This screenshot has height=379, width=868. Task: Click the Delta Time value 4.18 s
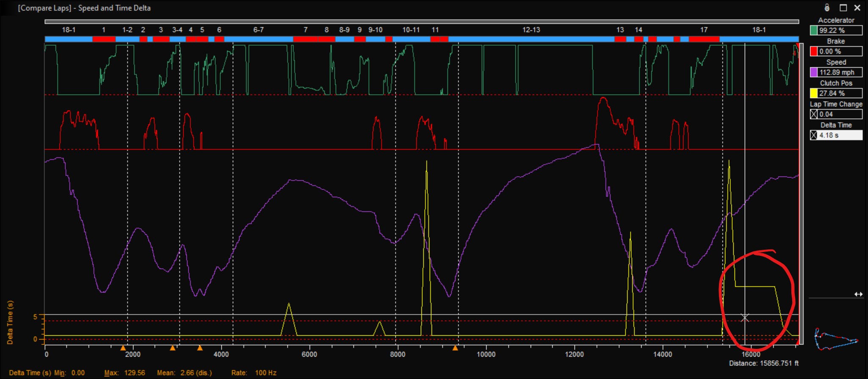[x=840, y=136]
